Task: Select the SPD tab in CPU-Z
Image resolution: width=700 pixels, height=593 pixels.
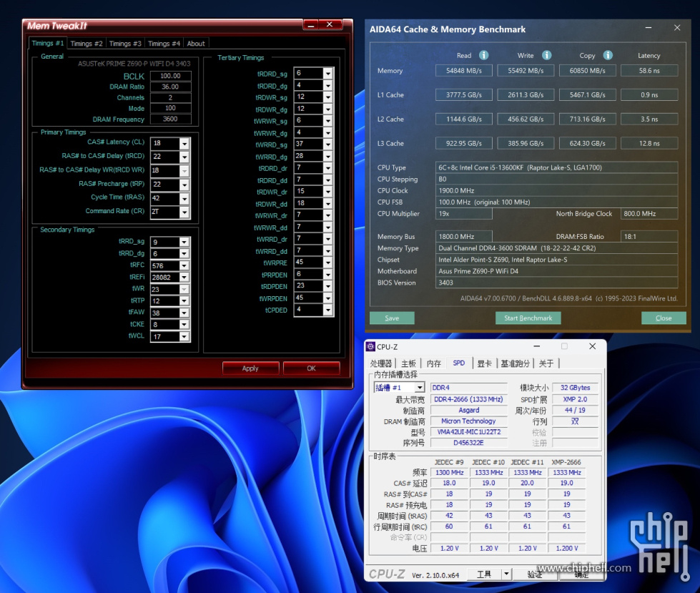Action: pos(459,363)
